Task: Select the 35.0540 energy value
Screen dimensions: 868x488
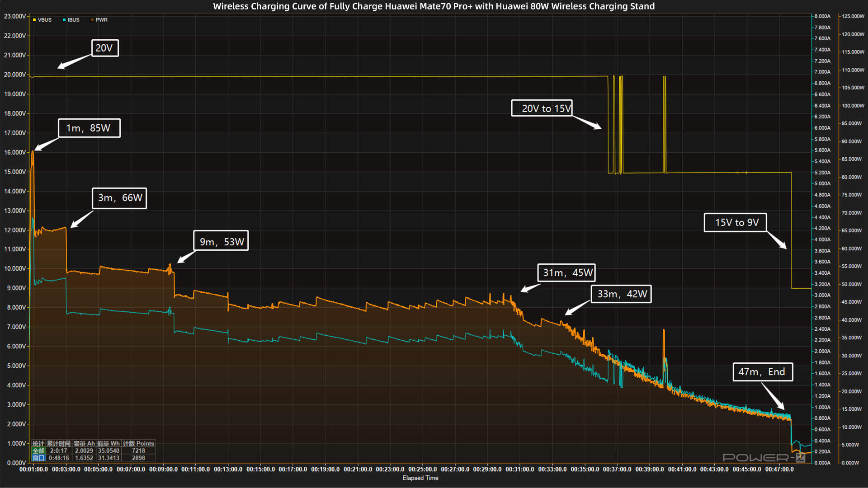Action: [x=108, y=451]
